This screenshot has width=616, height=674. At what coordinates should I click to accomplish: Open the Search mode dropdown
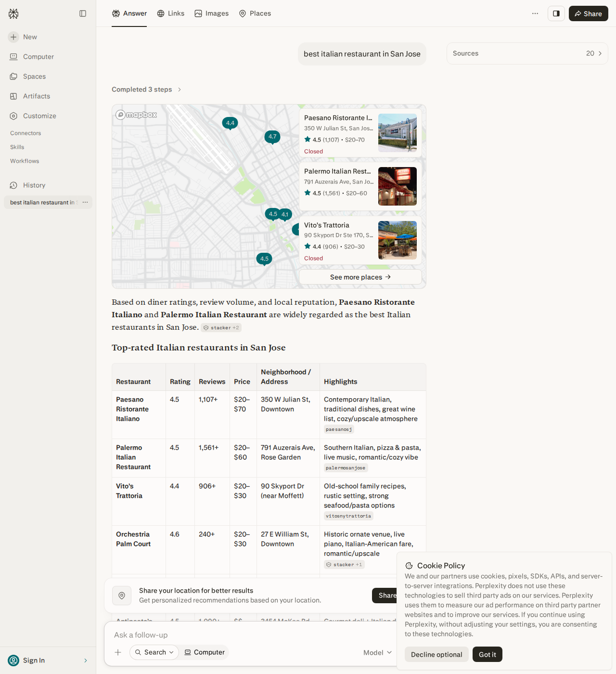pyautogui.click(x=154, y=652)
